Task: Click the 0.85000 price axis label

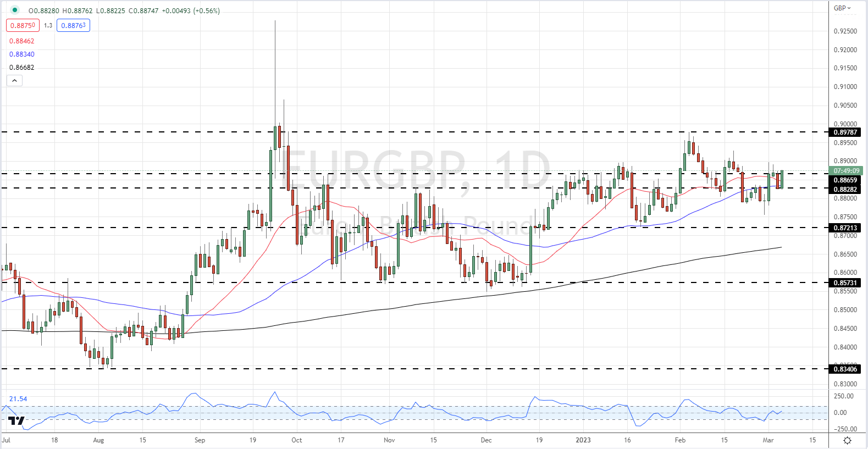Action: [845, 310]
